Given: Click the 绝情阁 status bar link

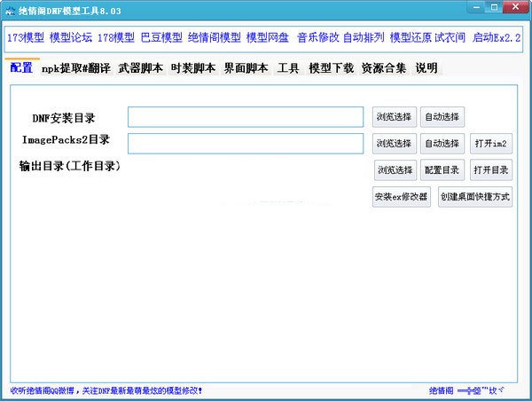Looking at the screenshot, I should coord(441,391).
